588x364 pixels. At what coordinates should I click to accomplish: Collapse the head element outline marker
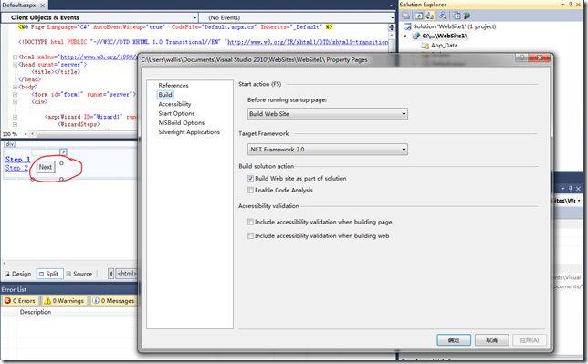pyautogui.click(x=15, y=65)
